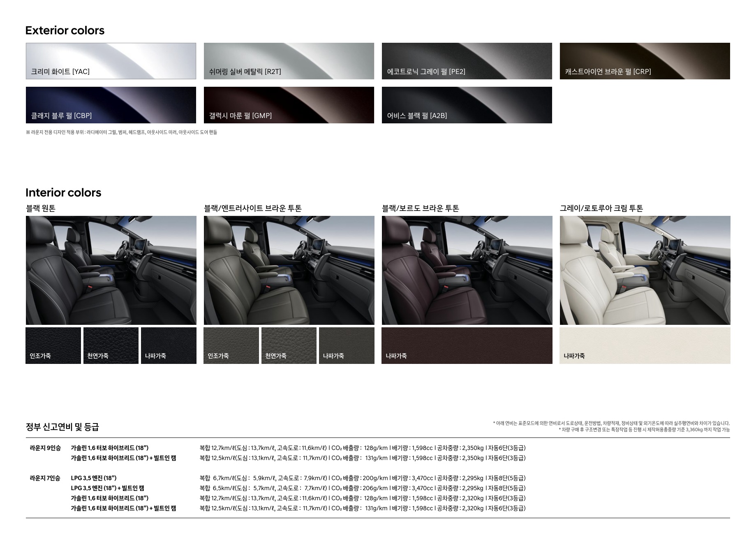
Task: Choose the 갤럭시 마룬 펄 [GMP] swatch
Action: coord(289,105)
